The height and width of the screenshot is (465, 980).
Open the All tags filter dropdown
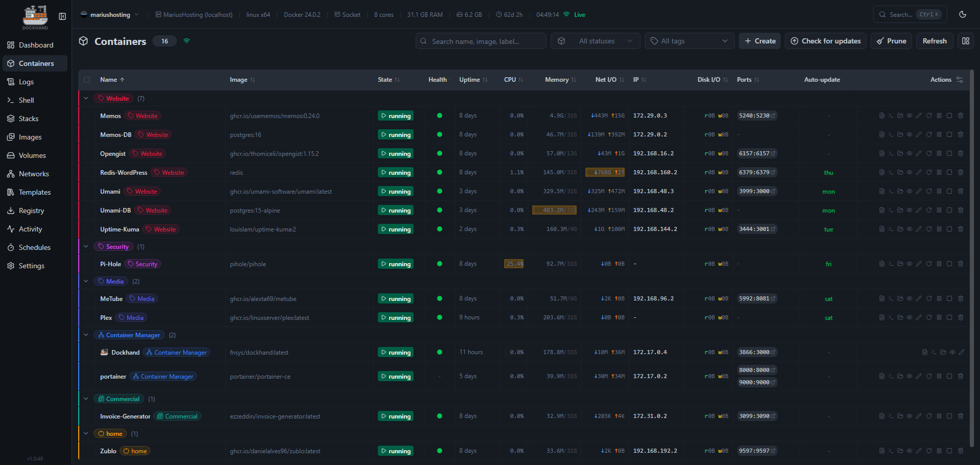pyautogui.click(x=690, y=41)
